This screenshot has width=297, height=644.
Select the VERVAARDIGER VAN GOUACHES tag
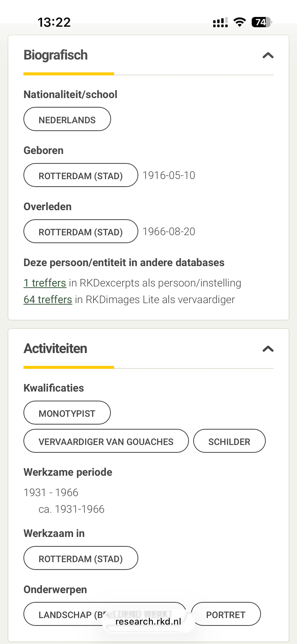point(106,441)
